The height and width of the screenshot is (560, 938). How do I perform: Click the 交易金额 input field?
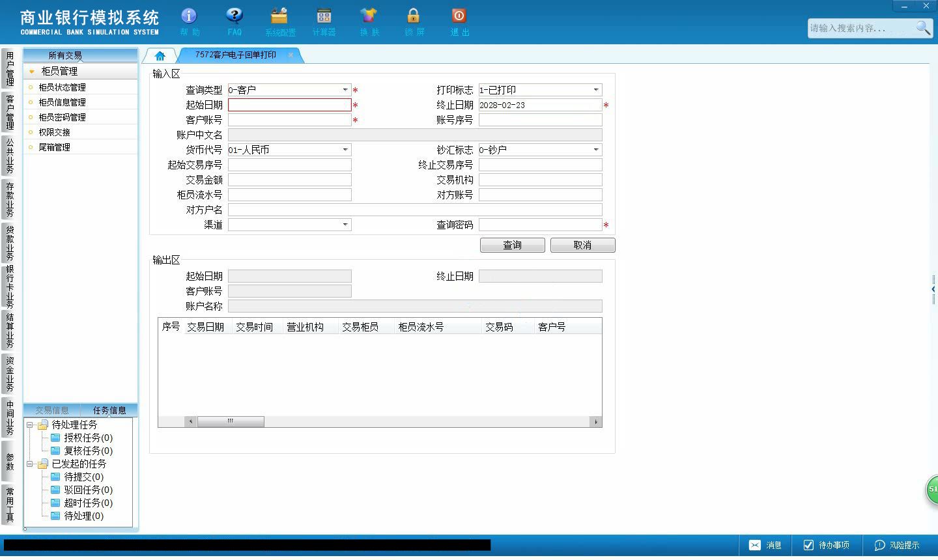click(x=290, y=180)
